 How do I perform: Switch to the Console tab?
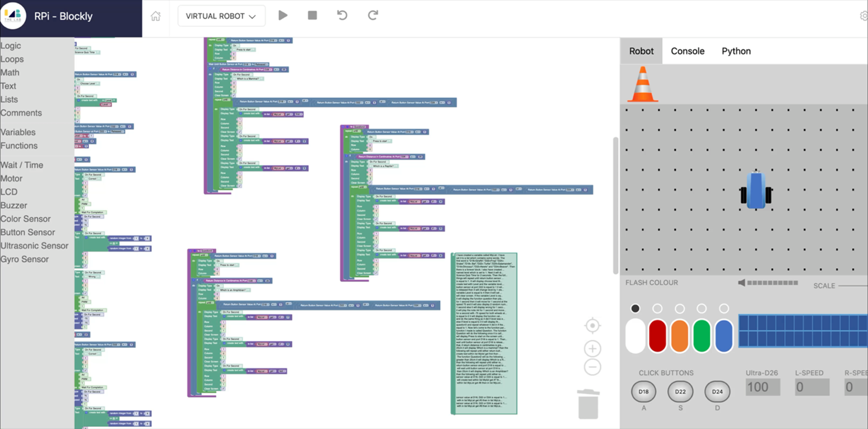coord(688,51)
